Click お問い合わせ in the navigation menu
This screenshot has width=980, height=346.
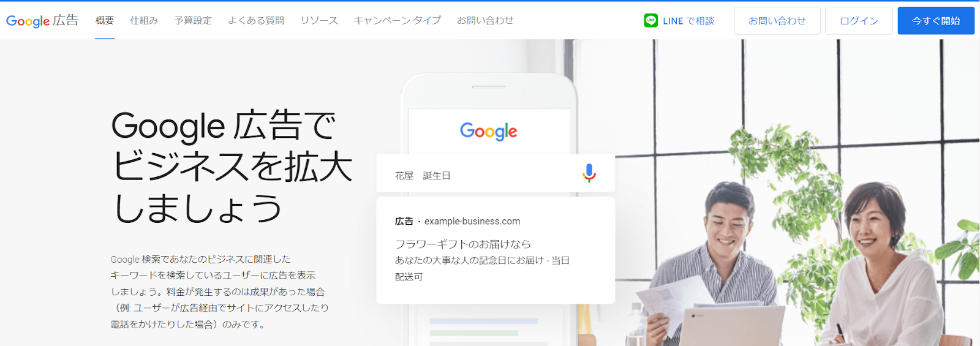click(485, 20)
